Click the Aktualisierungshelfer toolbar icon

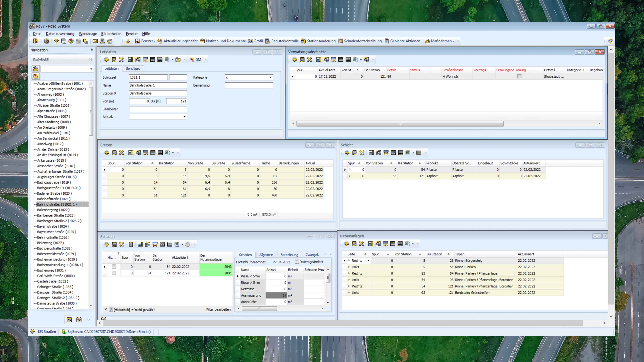pos(160,41)
